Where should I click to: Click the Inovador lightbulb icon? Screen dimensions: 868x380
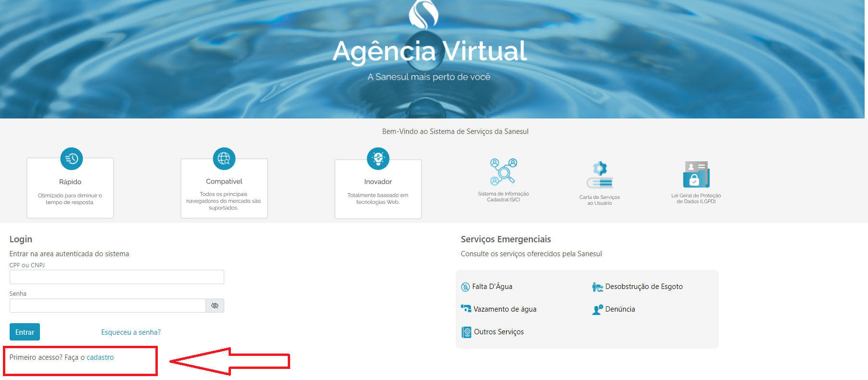click(378, 158)
